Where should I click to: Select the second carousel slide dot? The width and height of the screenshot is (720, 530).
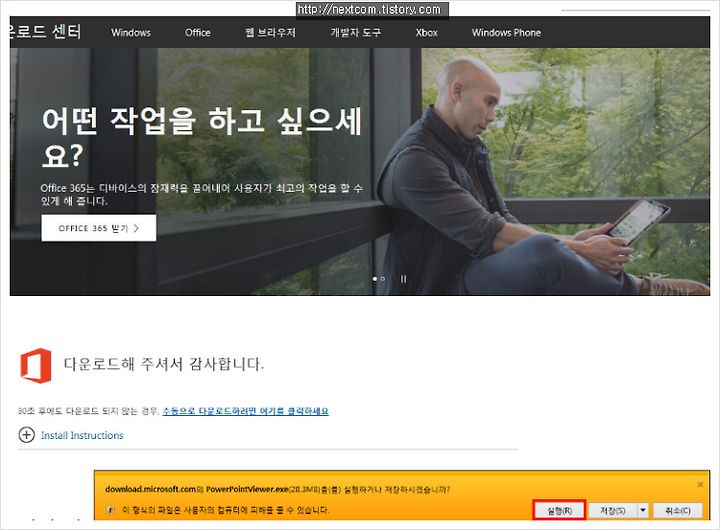click(383, 279)
